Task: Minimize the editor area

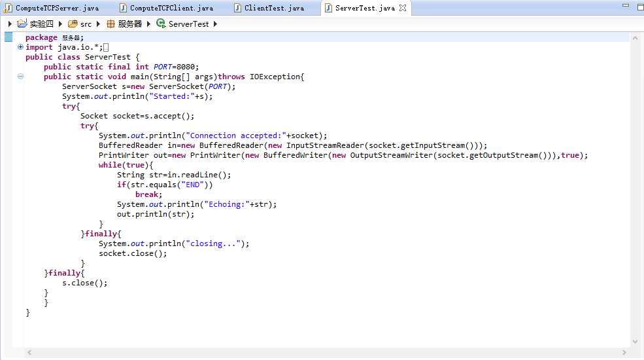Action: [x=626, y=6]
